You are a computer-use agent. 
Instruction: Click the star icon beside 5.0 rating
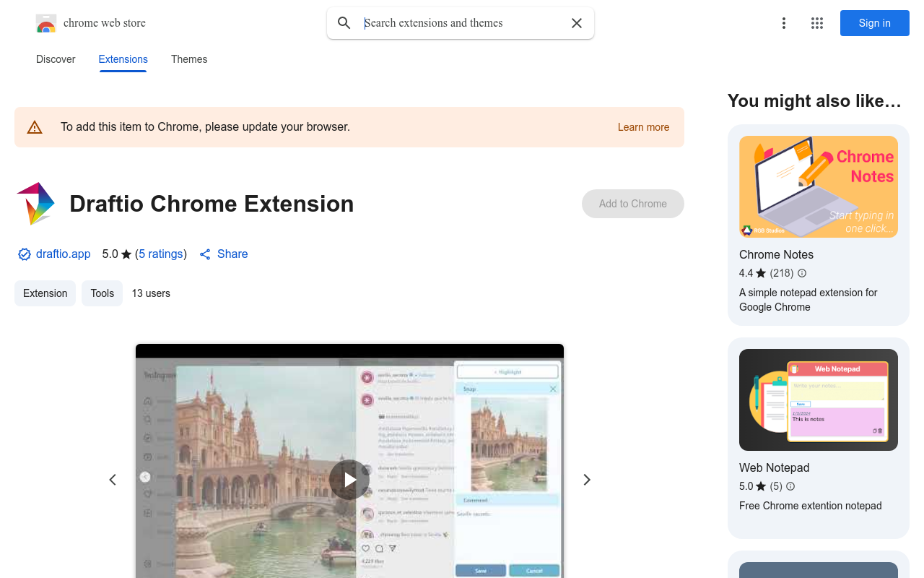pos(126,254)
